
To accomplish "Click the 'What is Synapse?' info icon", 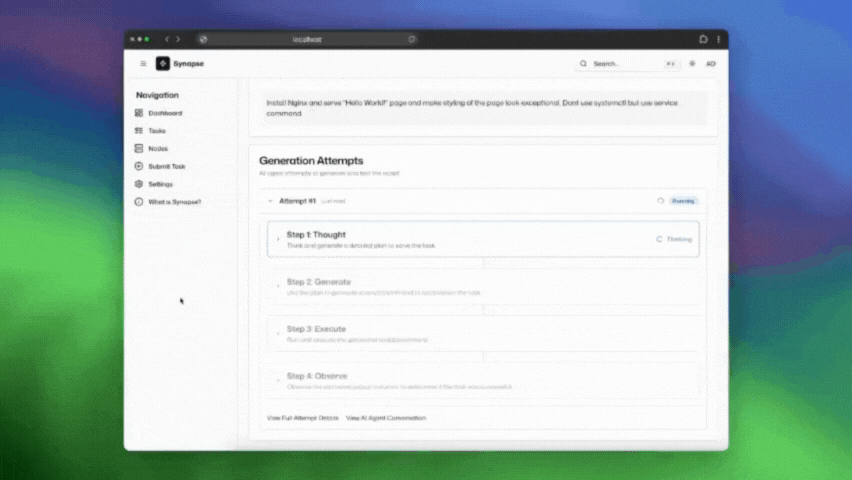I will click(139, 202).
